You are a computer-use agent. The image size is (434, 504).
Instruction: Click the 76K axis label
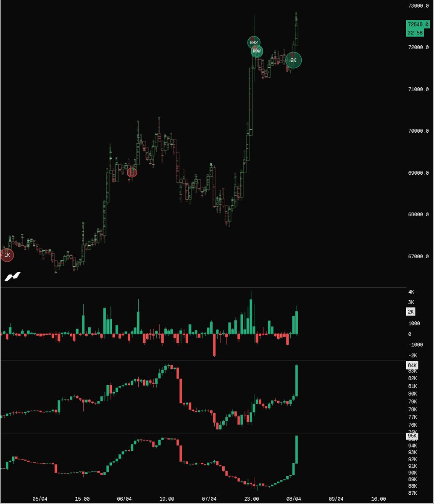(x=412, y=425)
